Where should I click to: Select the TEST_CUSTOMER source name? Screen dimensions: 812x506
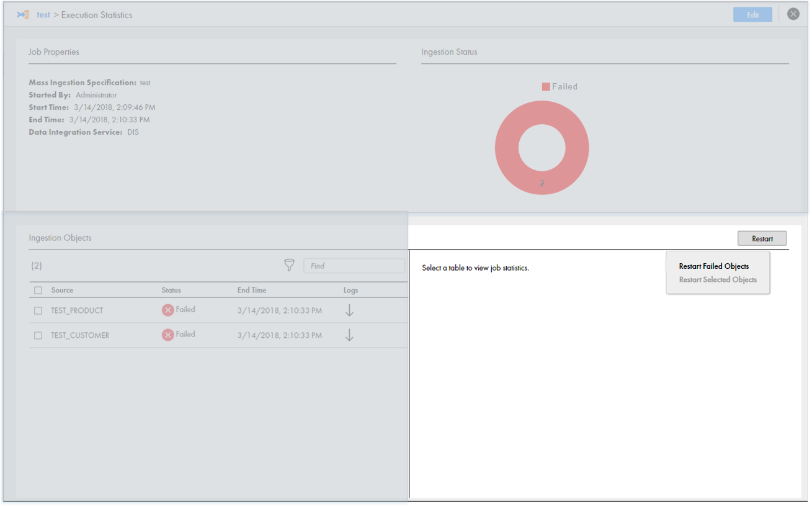(x=80, y=335)
